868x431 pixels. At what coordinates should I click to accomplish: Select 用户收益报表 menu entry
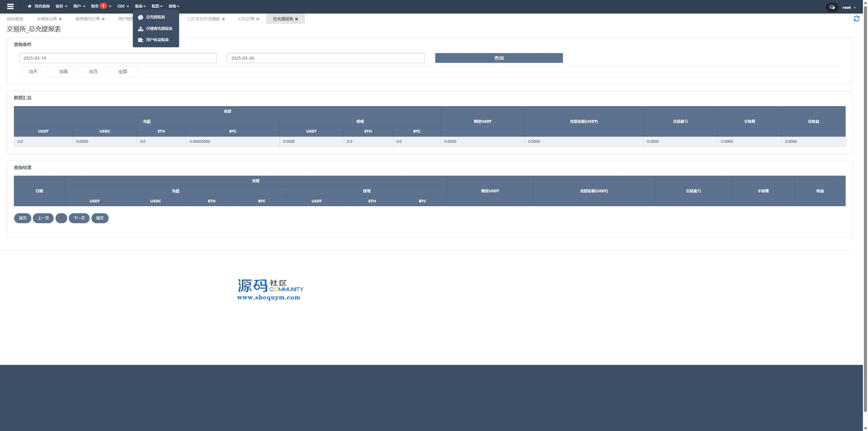[157, 40]
